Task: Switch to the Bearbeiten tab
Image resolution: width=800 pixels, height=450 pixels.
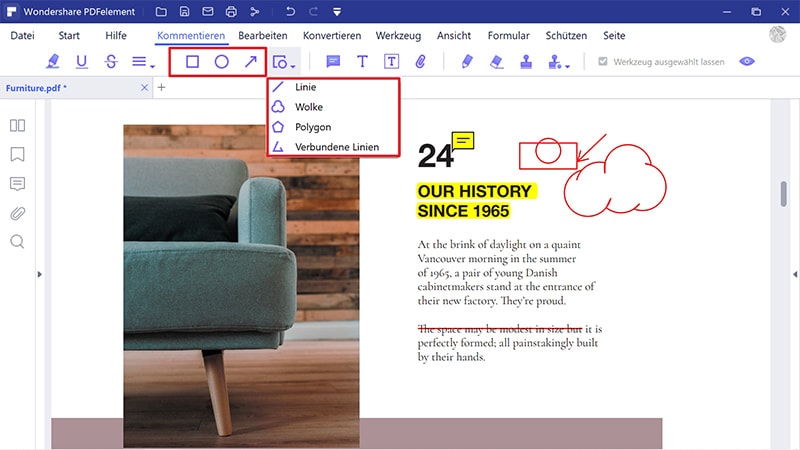Action: tap(262, 35)
